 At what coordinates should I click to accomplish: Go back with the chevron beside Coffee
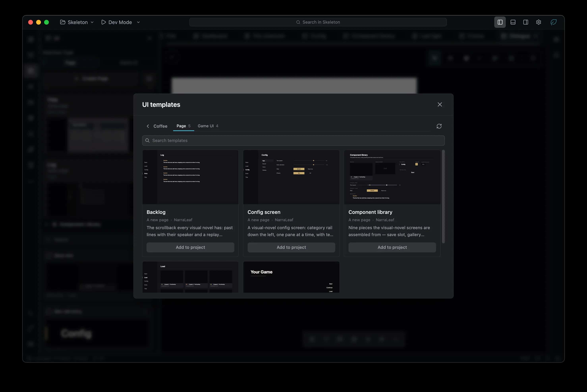coord(148,126)
